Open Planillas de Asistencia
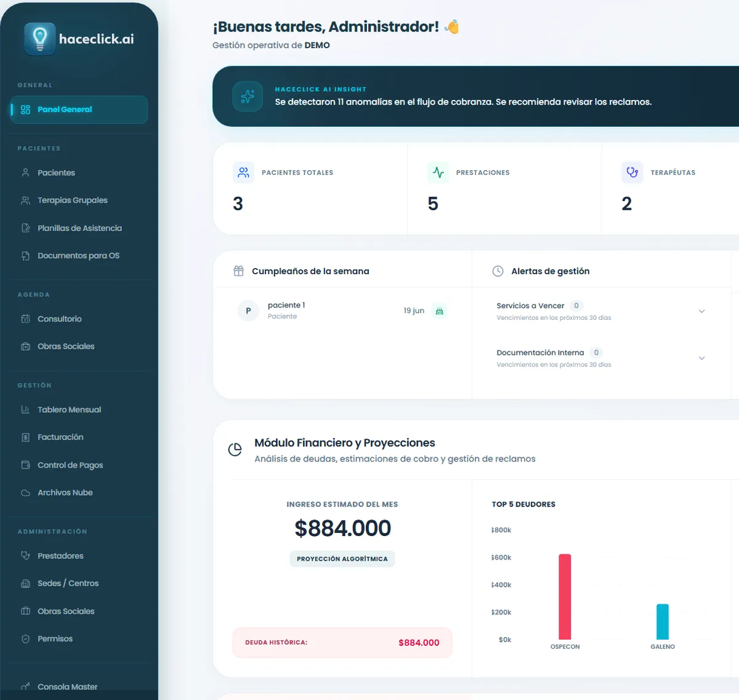 click(x=79, y=228)
